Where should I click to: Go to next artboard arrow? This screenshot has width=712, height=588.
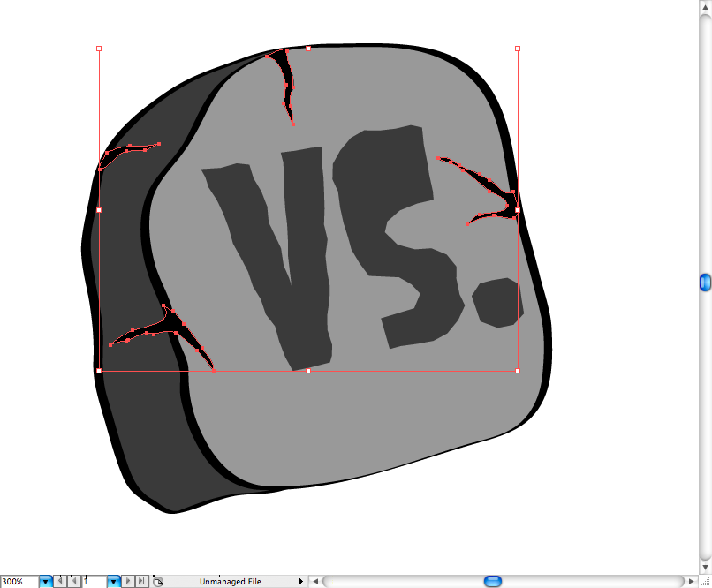[x=128, y=582]
